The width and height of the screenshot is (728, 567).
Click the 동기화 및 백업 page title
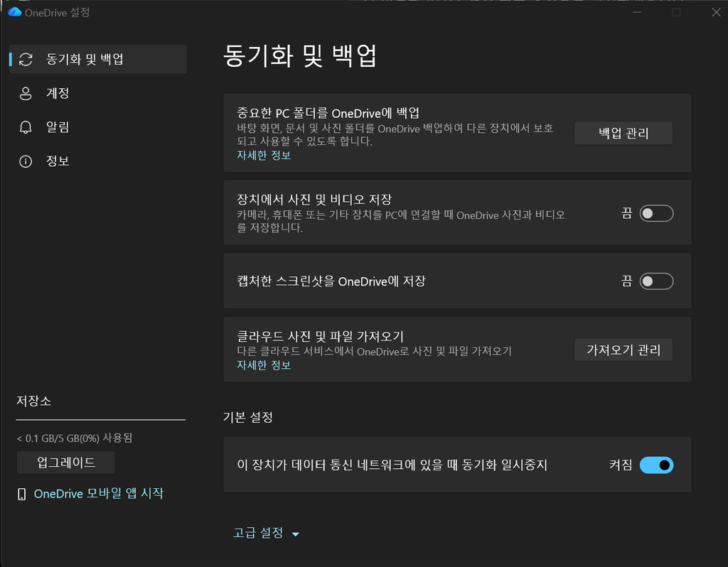(299, 56)
